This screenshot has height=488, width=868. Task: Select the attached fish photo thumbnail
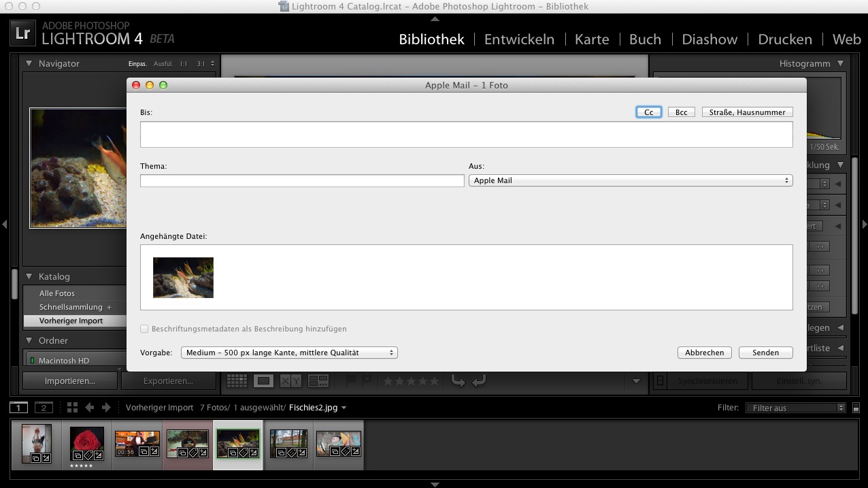(183, 278)
